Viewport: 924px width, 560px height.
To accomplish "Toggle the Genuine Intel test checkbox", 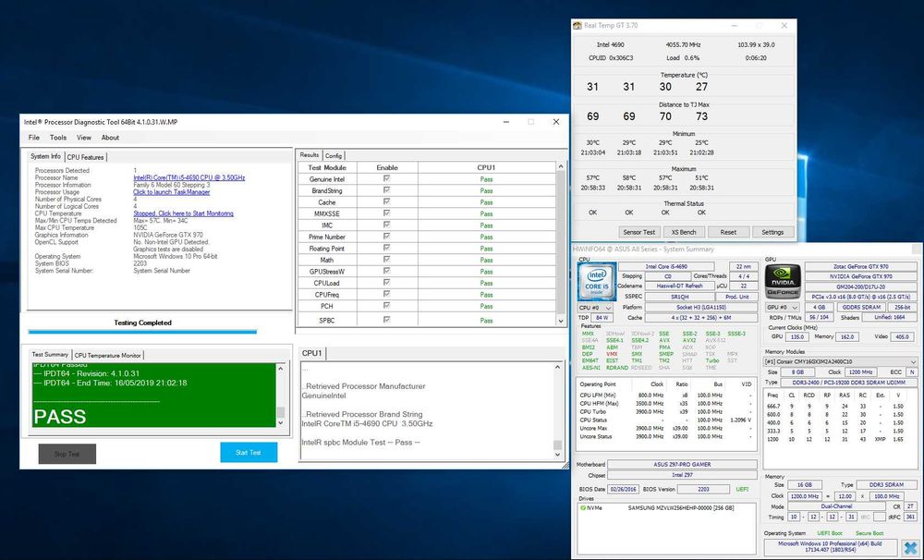I will 386,178.
